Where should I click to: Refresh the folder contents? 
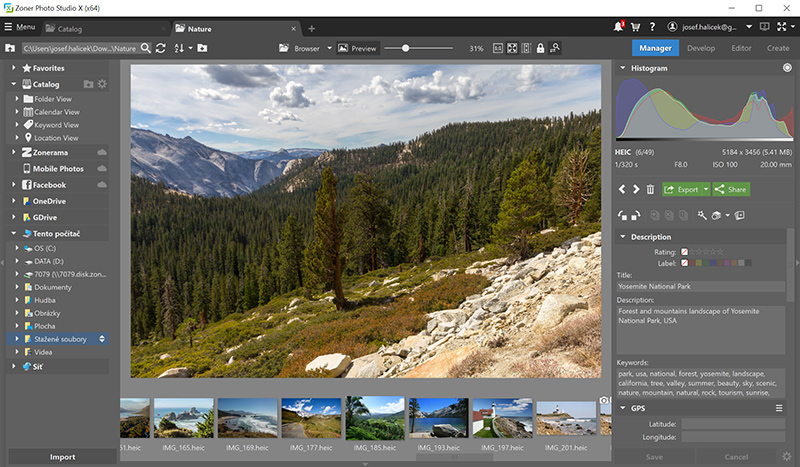[x=161, y=48]
